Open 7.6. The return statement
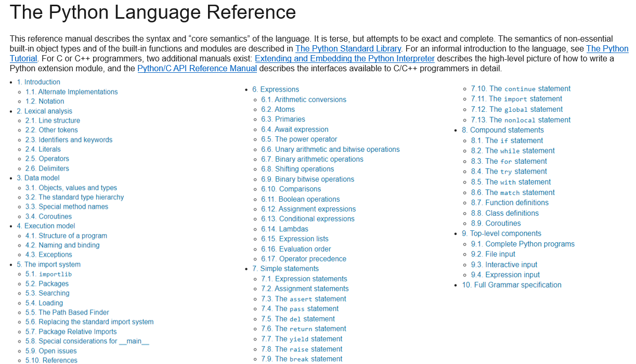Image resolution: width=636 pixels, height=364 pixels. pyautogui.click(x=303, y=329)
